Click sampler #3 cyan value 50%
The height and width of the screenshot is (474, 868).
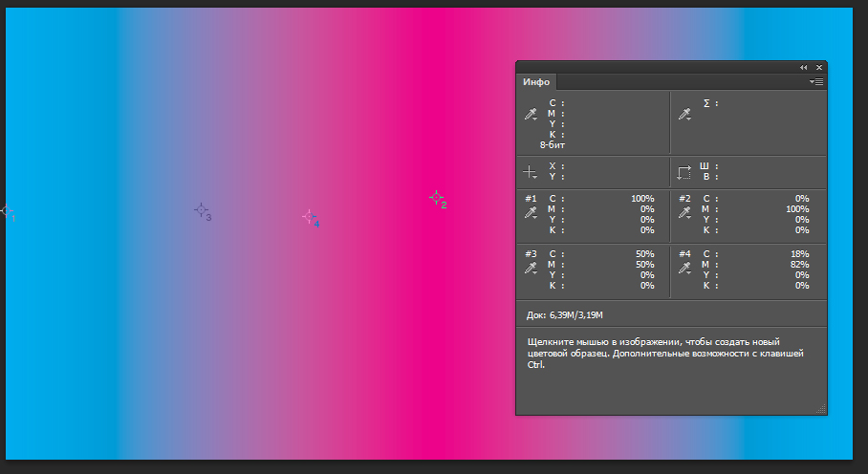click(645, 254)
